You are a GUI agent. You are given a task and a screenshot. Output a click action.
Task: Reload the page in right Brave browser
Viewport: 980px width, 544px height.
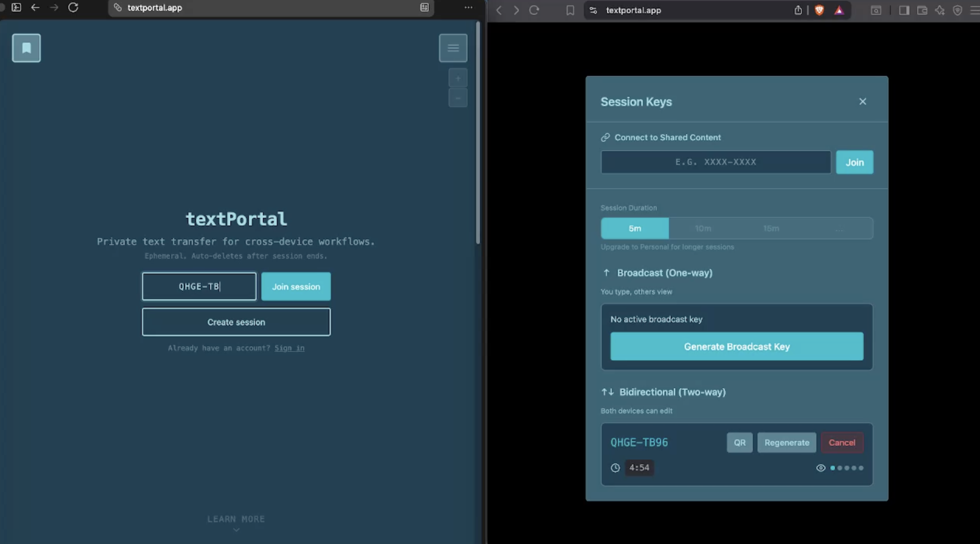pyautogui.click(x=534, y=10)
